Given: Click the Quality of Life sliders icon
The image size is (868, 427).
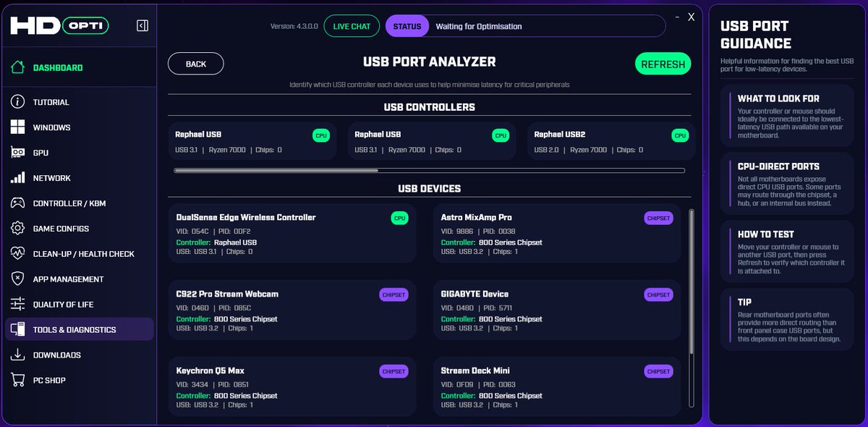Looking at the screenshot, I should pos(18,305).
